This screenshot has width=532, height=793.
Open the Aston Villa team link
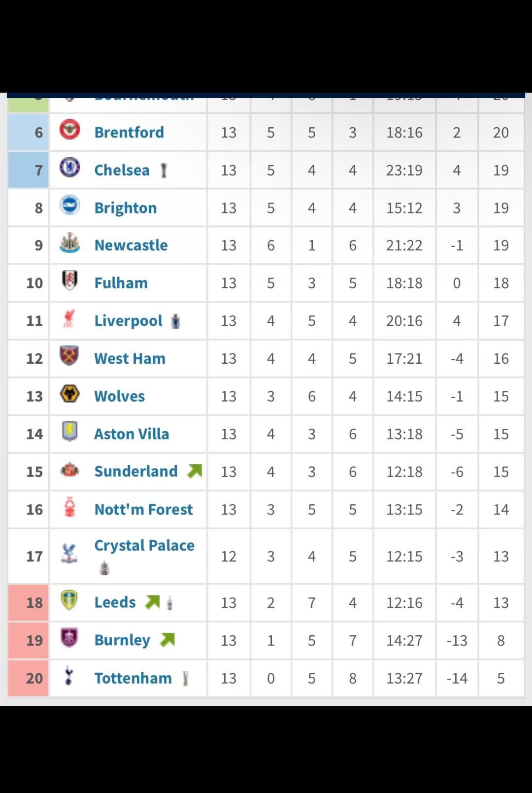(x=132, y=434)
